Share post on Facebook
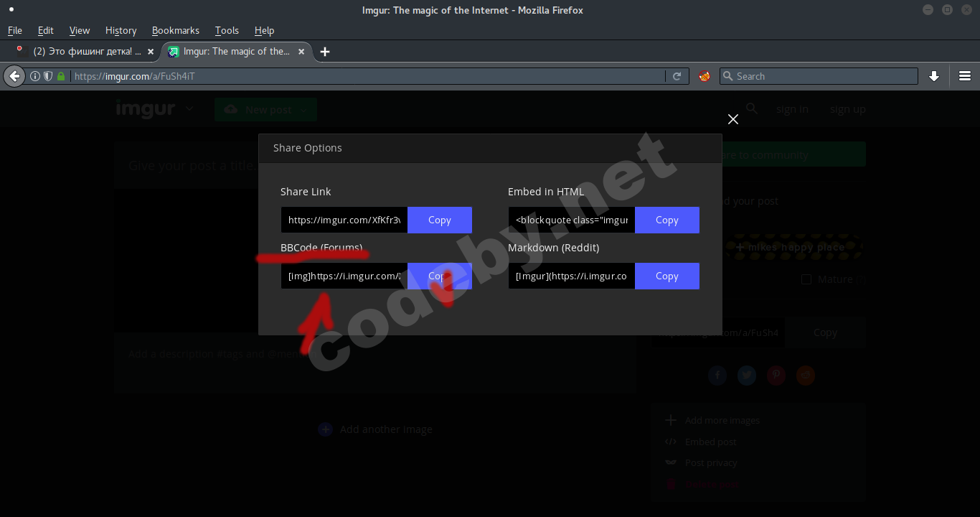 [x=717, y=375]
